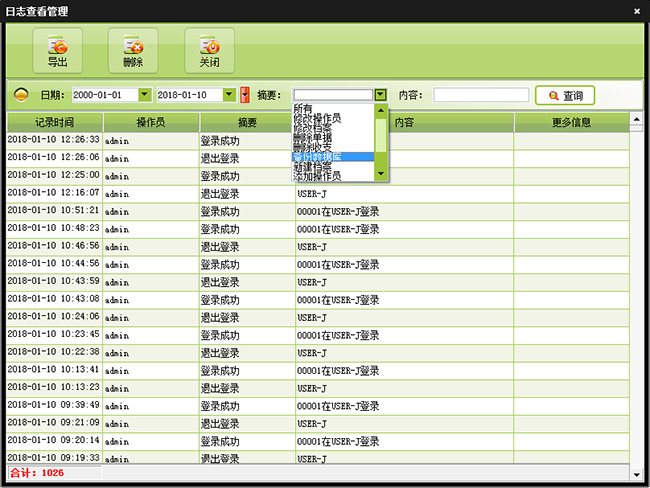Click the round yellow icon before 日期

(21, 95)
